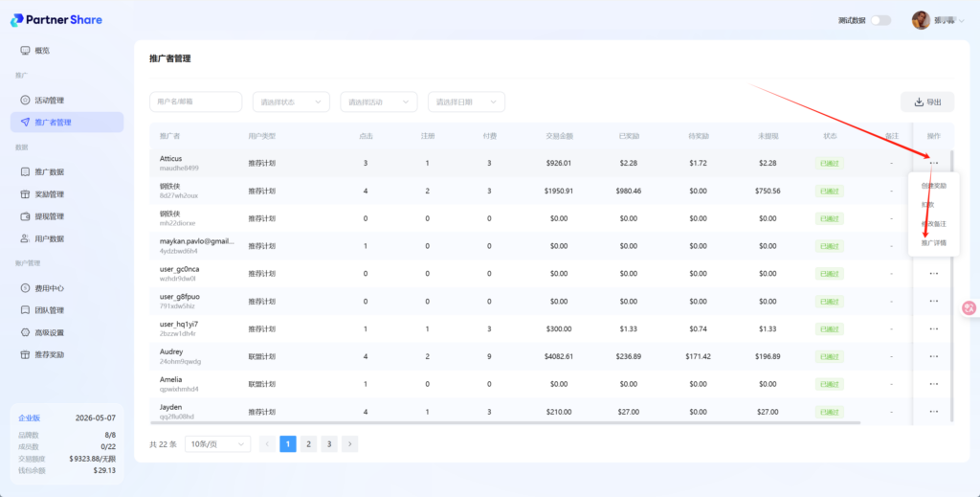Open 推广数据 from the sidebar
The width and height of the screenshot is (980, 497).
(x=25, y=172)
